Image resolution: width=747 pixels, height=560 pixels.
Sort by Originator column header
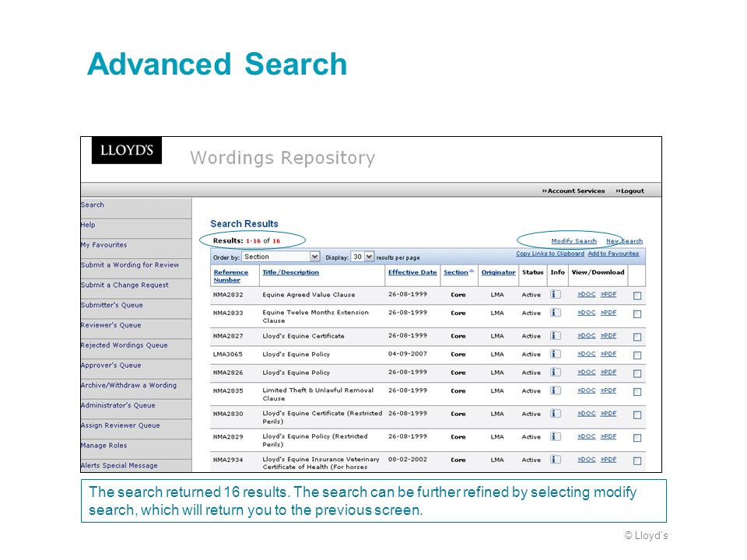click(498, 272)
